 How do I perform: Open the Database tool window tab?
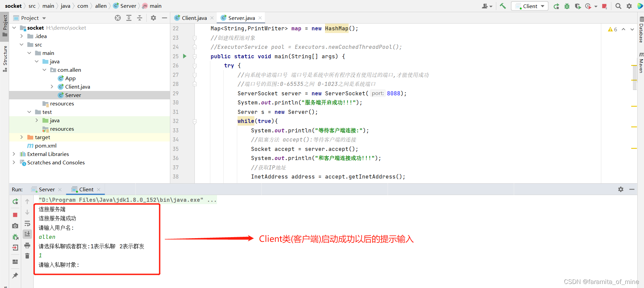click(x=641, y=30)
